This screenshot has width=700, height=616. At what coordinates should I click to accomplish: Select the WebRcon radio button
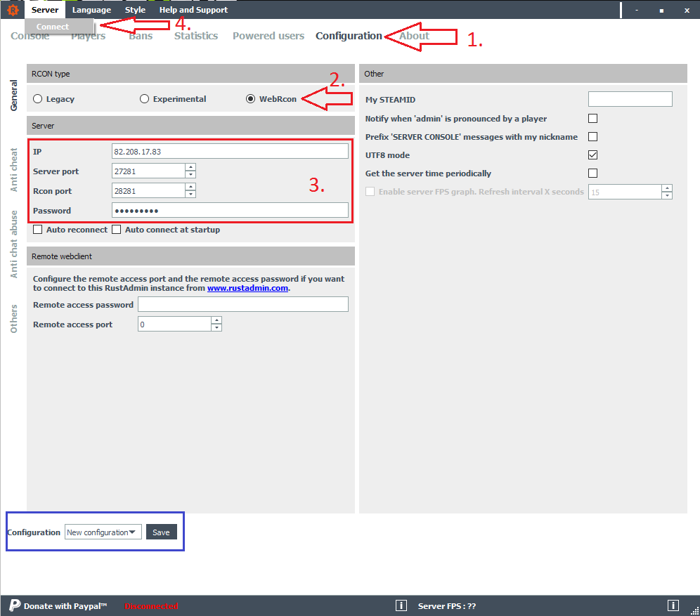point(250,99)
